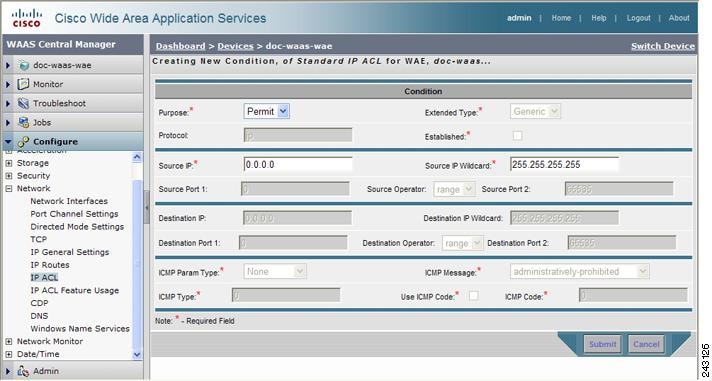Viewport: 712px width, 381px height.
Task: Open the Purpose dropdown set to Permit
Action: pos(267,112)
